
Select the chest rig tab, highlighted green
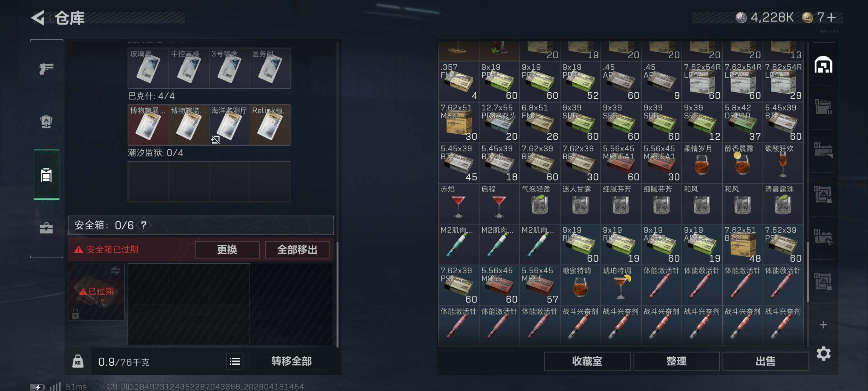[46, 175]
